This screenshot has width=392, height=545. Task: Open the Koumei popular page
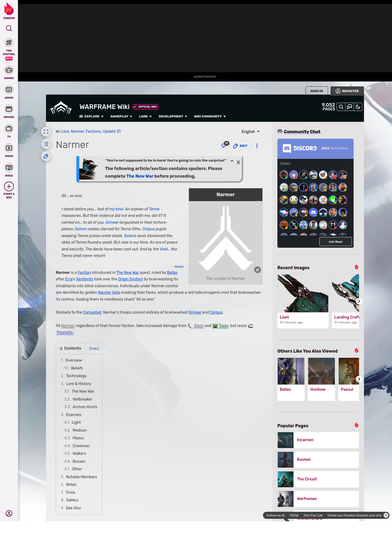(318, 460)
